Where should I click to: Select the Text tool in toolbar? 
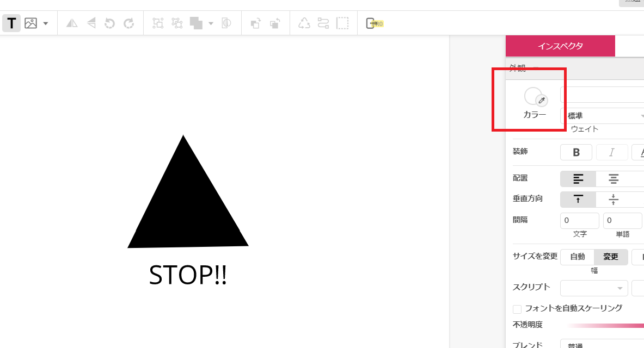[x=11, y=23]
